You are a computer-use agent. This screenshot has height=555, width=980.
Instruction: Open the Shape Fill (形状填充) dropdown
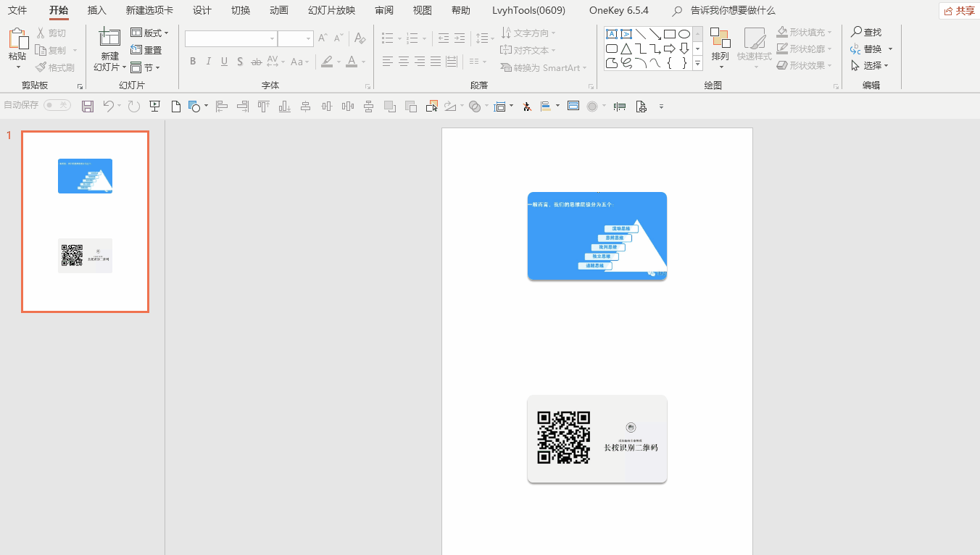tap(804, 32)
